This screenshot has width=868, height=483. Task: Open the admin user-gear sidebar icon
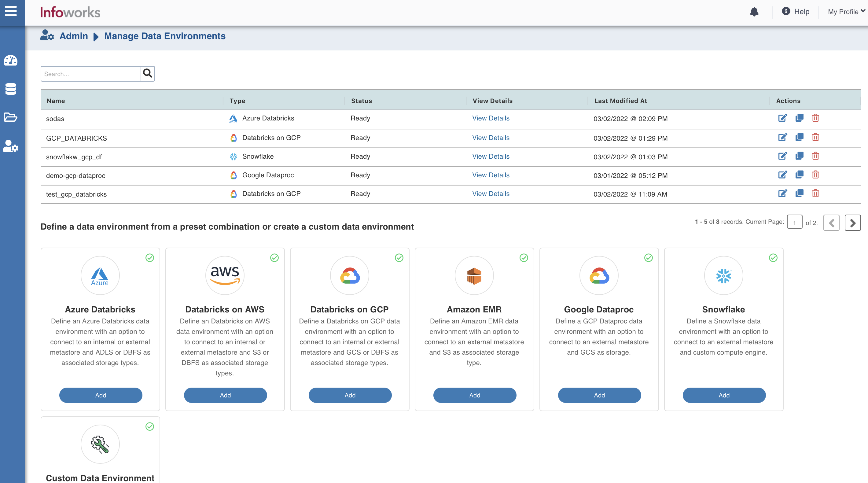coord(11,146)
